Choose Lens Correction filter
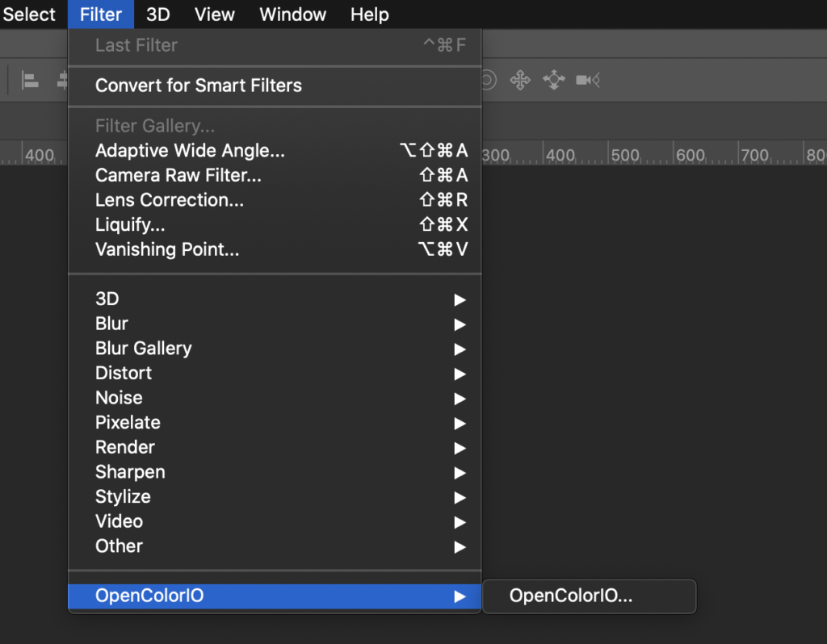 tap(170, 200)
